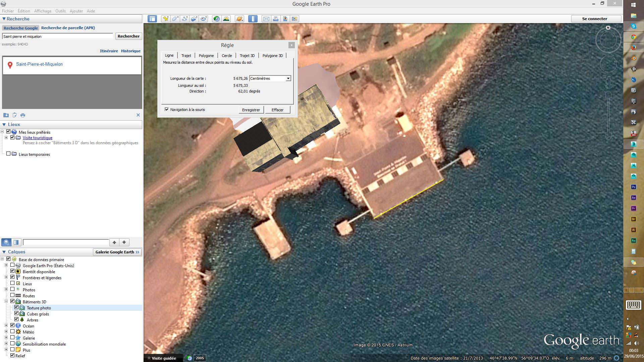Collapse the Recherche panel
This screenshot has width=644, height=362.
(x=4, y=19)
